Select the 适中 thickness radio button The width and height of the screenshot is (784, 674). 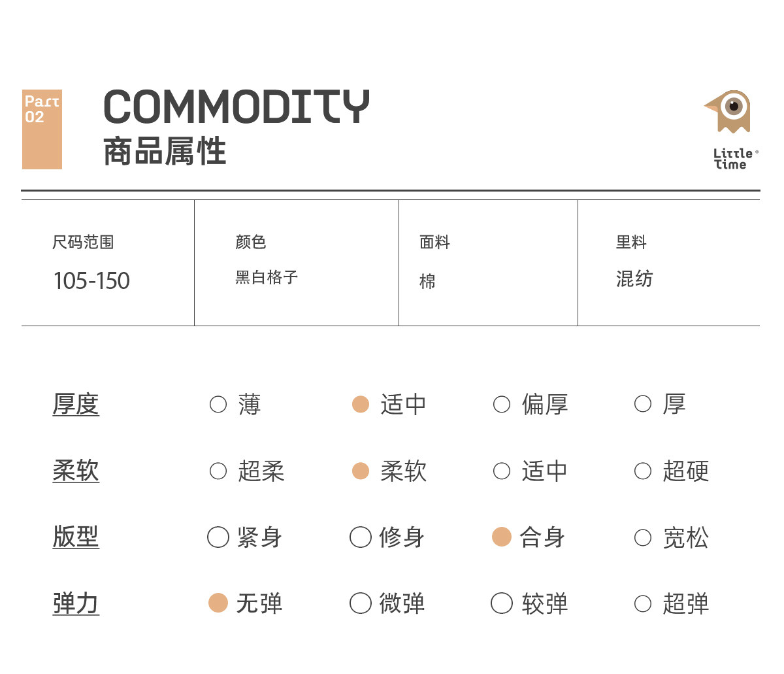point(361,405)
